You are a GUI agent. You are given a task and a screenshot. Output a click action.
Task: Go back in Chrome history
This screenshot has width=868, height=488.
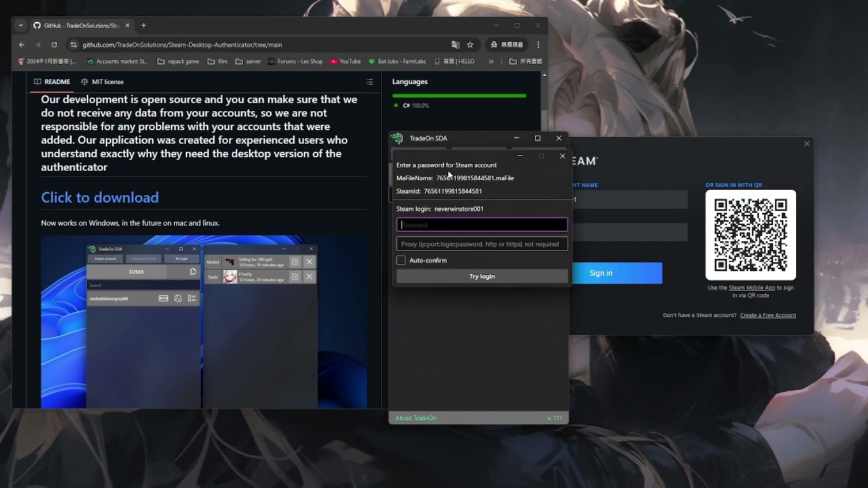point(22,45)
